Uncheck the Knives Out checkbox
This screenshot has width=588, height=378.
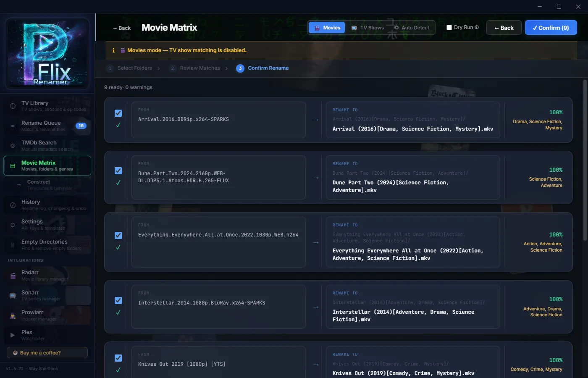tap(118, 358)
